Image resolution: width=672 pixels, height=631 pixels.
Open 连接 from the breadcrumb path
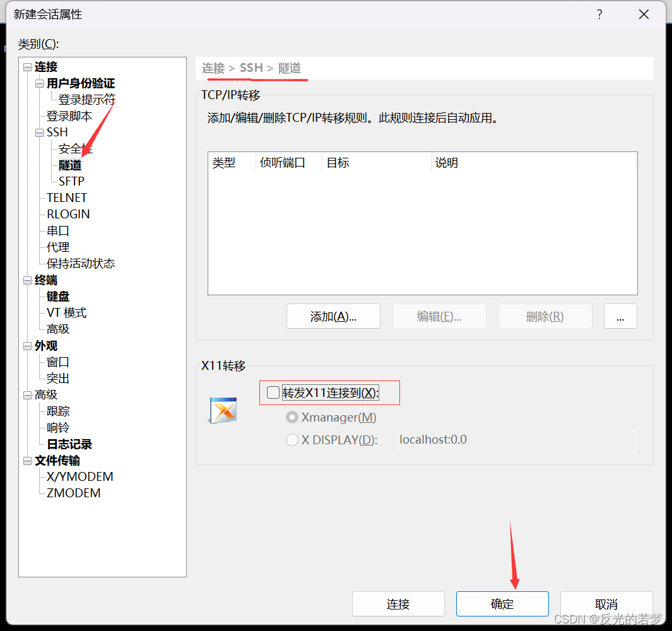pos(215,68)
